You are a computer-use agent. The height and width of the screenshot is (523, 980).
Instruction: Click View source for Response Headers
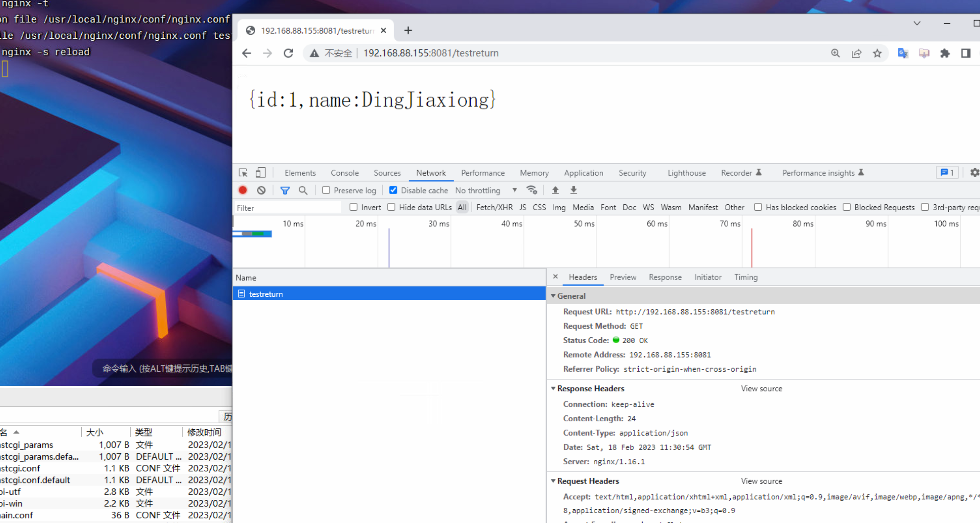point(761,389)
